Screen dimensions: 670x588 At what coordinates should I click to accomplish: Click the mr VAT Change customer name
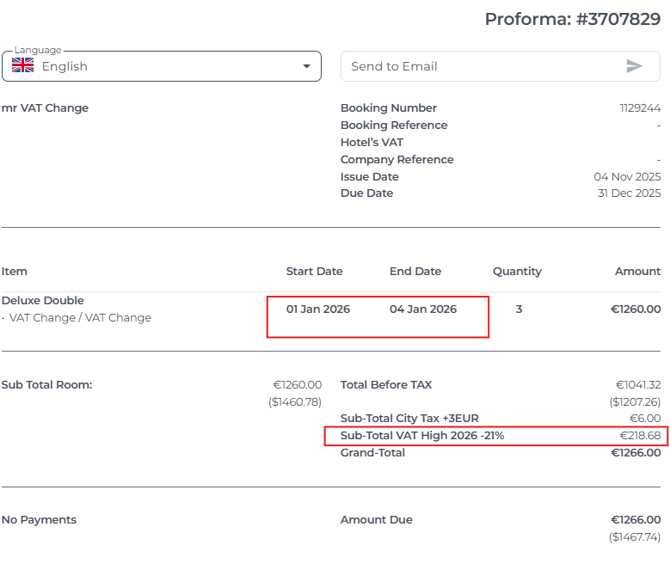coord(45,108)
